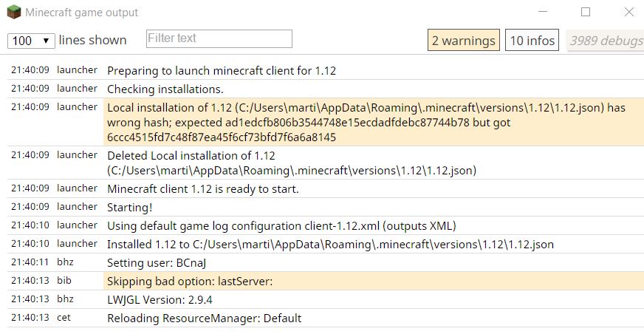Image resolution: width=644 pixels, height=334 pixels.
Task: Click the 'LWJGL Version: 2.9.4' line
Action: [x=160, y=300]
